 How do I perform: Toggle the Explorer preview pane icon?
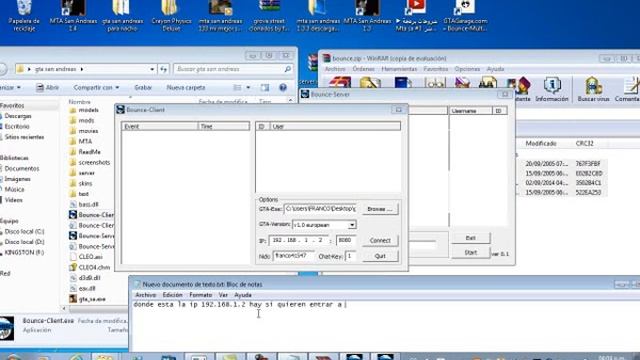264,87
